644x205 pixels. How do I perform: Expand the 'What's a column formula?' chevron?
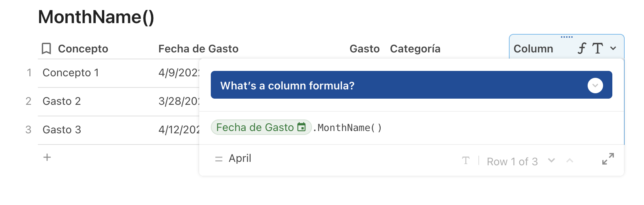click(x=595, y=86)
